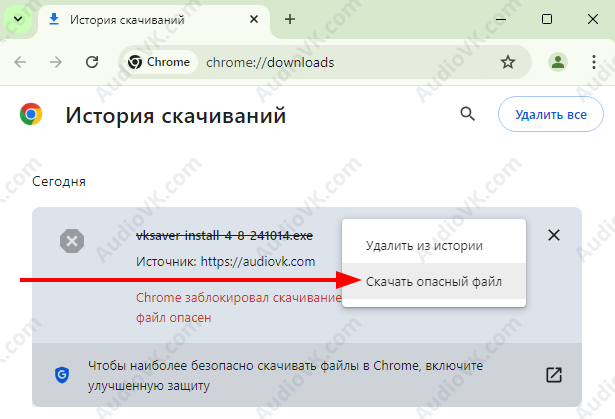Screen dimensions: 615x419
Task: Bookmark this page with star icon
Action: [x=508, y=62]
